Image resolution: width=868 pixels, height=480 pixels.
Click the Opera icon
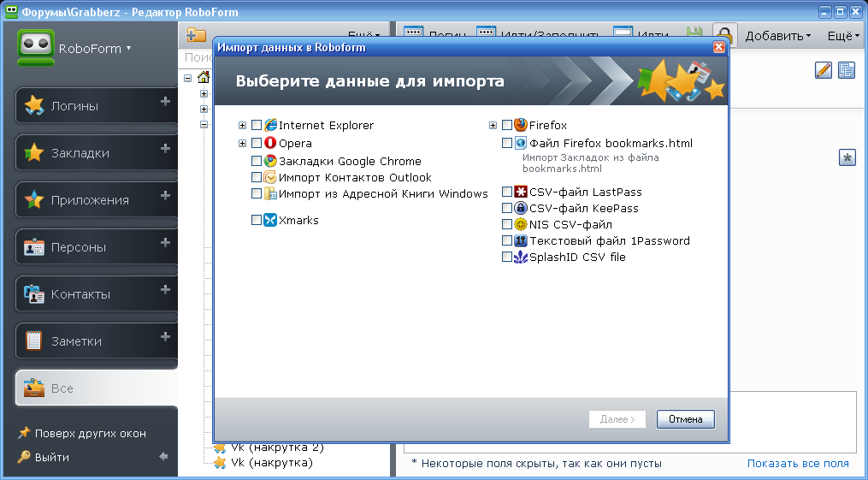pos(270,143)
